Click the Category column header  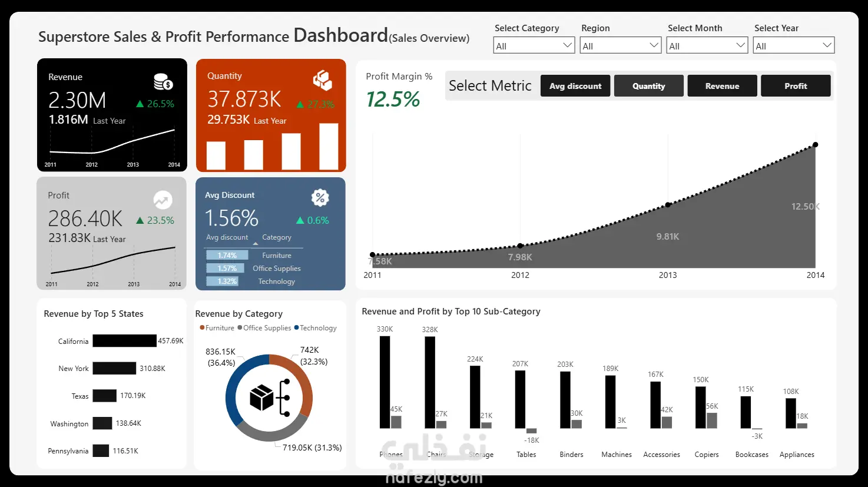pos(277,237)
